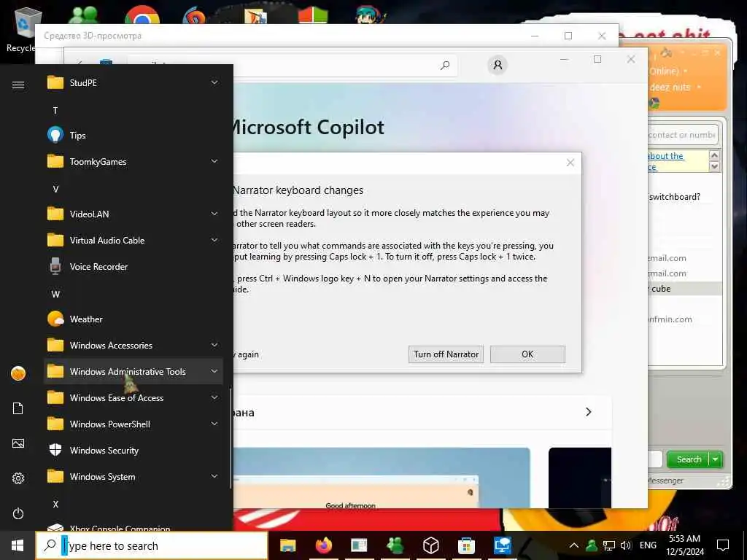Viewport: 747px width, 560px height.
Task: Close the Narrator keyboard changes dialog
Action: 570,163
